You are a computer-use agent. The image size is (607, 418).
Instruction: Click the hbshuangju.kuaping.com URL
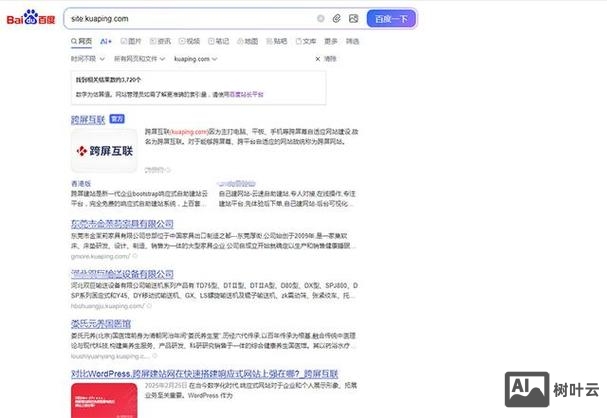pos(107,306)
